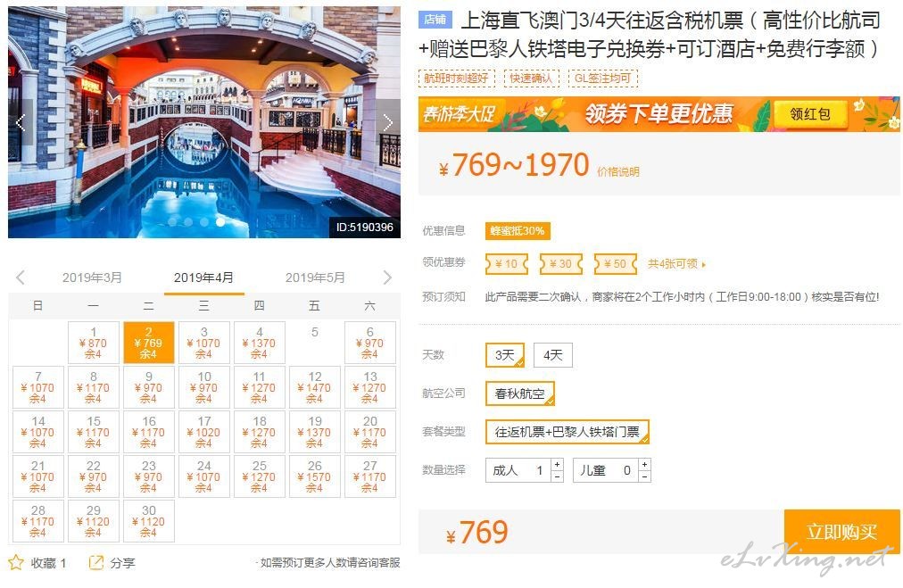903x588 pixels.
Task: Click the 分享 share icon
Action: coord(96,563)
